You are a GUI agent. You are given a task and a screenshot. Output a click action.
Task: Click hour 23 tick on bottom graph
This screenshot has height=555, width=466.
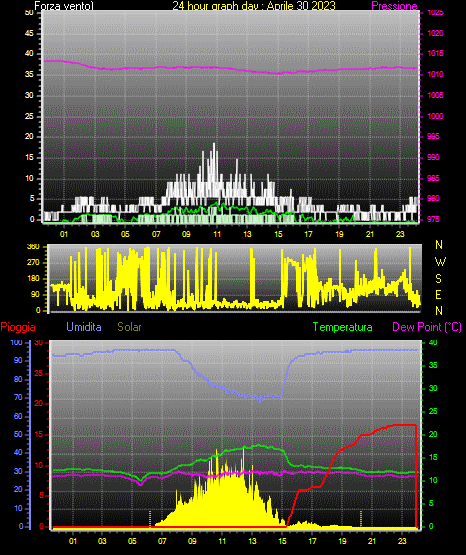(402, 541)
